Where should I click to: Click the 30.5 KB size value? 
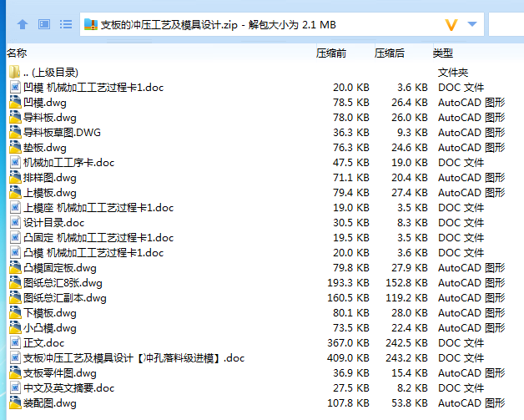pos(351,223)
